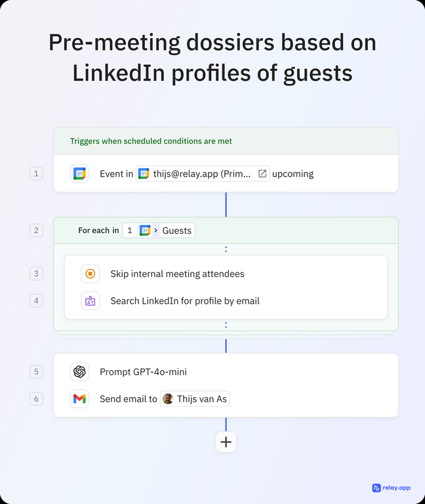Click the trigger scheduled conditions header

151,141
